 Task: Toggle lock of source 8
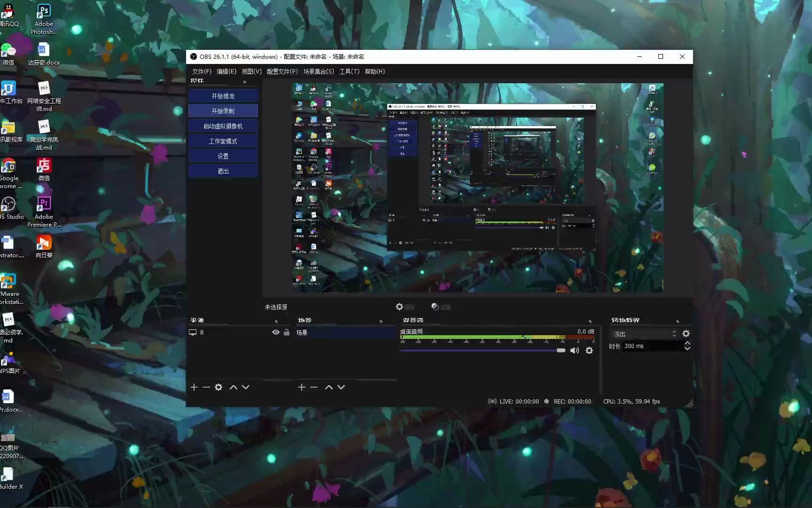click(287, 332)
